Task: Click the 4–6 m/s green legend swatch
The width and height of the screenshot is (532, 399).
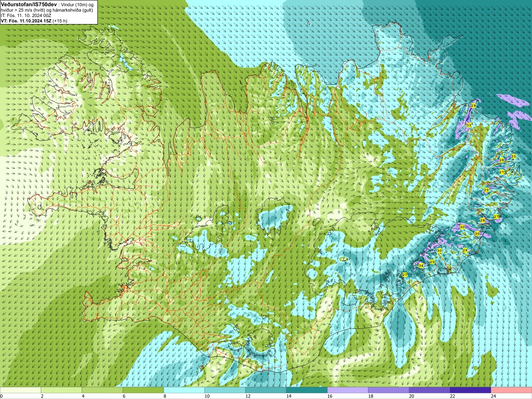Action: 102,390
